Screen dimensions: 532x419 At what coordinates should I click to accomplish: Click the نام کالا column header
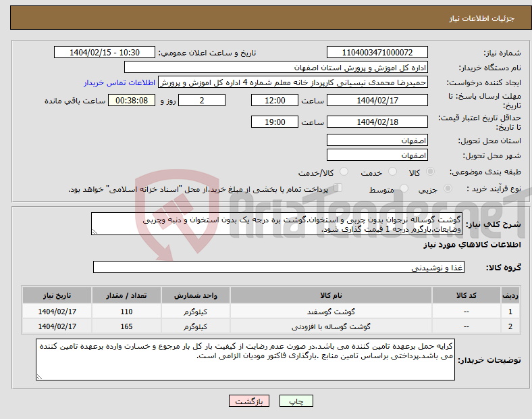[x=331, y=295]
